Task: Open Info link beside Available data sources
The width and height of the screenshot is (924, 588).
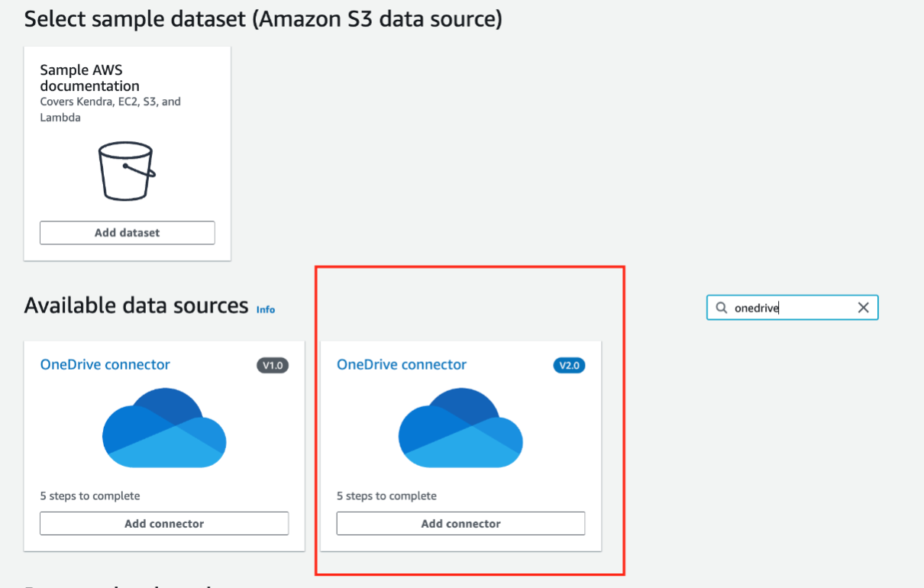Action: (x=266, y=309)
